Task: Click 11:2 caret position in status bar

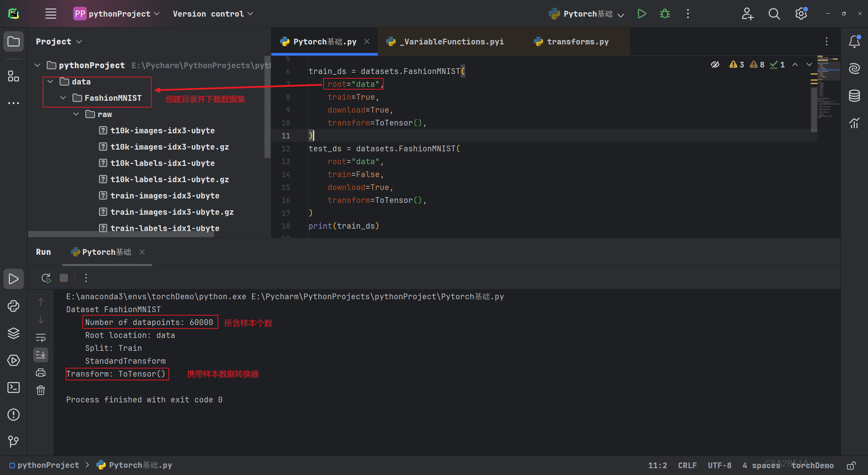Action: pyautogui.click(x=658, y=465)
